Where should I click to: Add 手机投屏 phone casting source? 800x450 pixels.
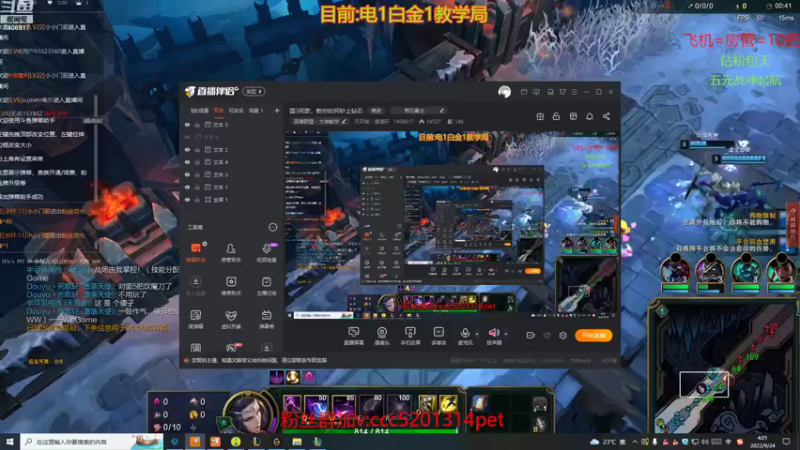click(x=410, y=336)
